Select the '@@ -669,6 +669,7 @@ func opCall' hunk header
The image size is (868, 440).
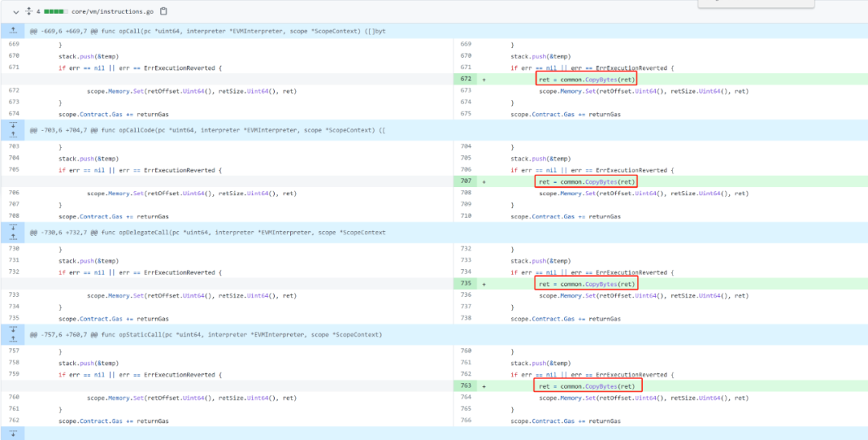[207, 31]
